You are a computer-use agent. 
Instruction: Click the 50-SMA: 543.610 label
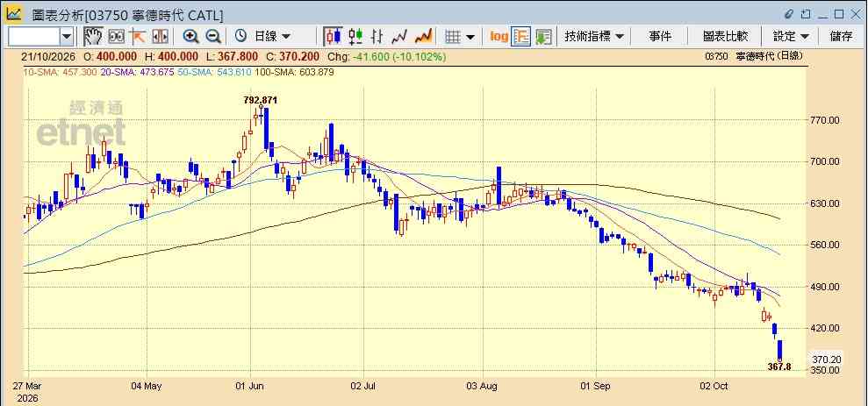coord(214,72)
